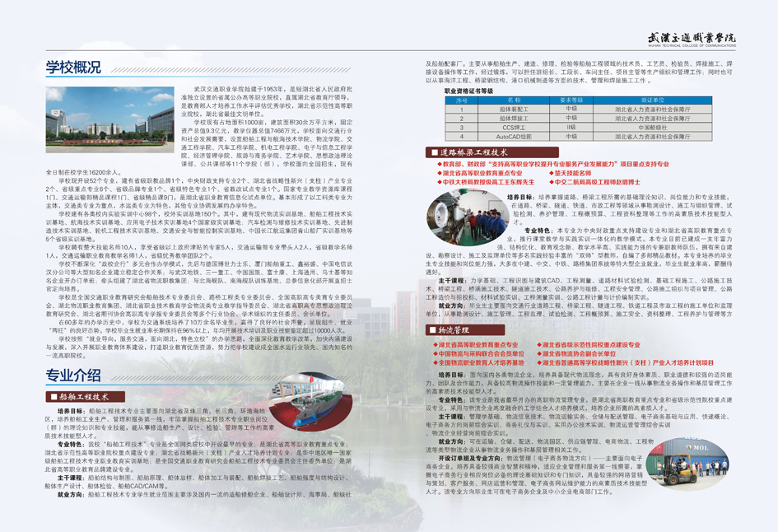Click the 主干课程 label under 船舶工程技术

pos(71,478)
